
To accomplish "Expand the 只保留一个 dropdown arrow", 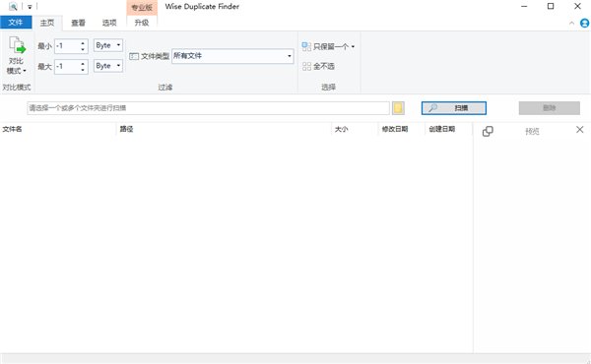I will pyautogui.click(x=353, y=46).
